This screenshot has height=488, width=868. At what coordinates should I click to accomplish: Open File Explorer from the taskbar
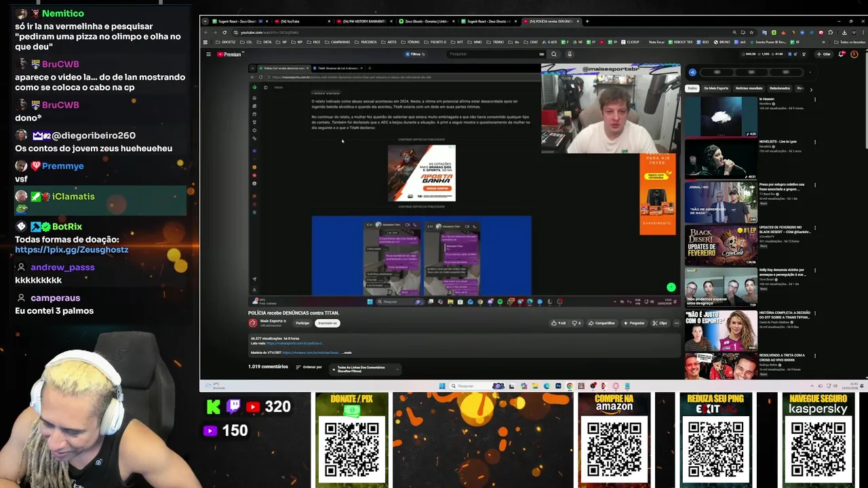pyautogui.click(x=535, y=386)
